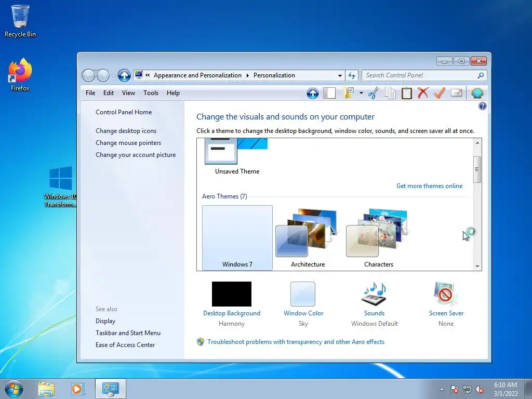
Task: Click the red X Delete icon
Action: coord(423,92)
